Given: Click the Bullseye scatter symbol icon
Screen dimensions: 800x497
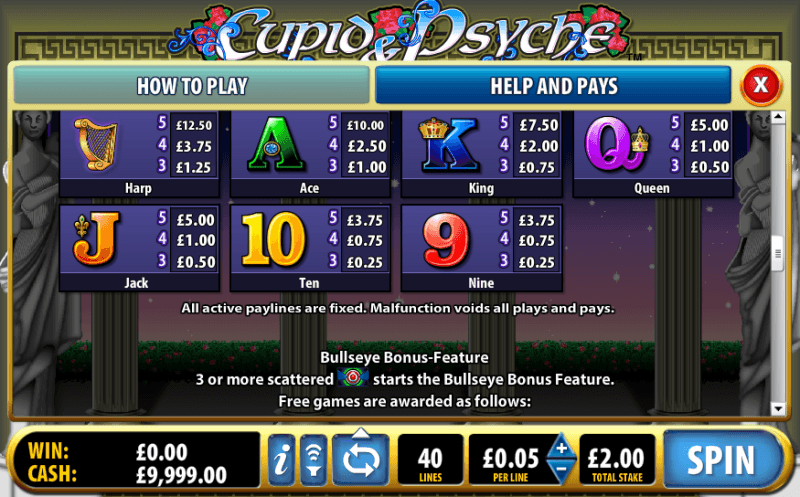Looking at the screenshot, I should coord(353,378).
